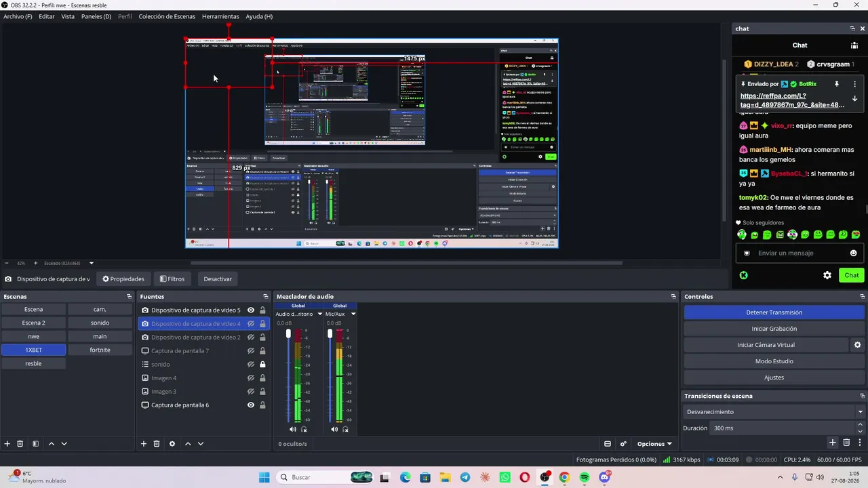Open the Filtros for the selected source
This screenshot has height=488, width=868.
point(172,279)
